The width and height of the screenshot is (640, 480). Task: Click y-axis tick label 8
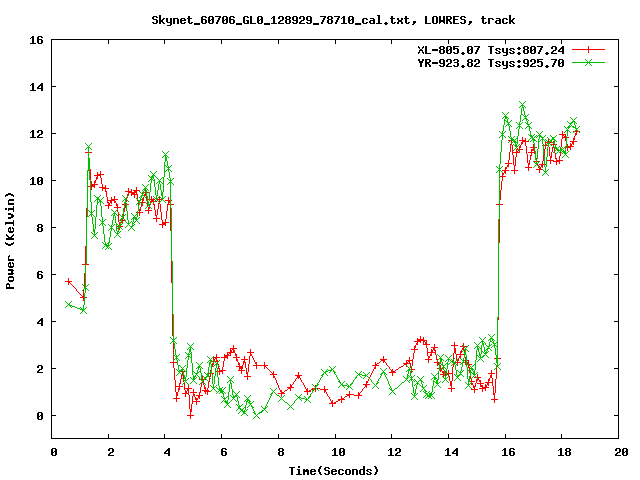pyautogui.click(x=40, y=228)
